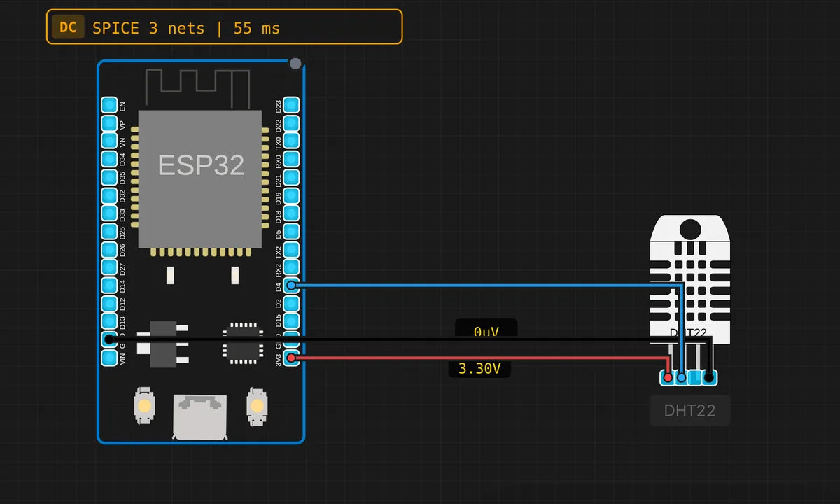840x504 pixels.
Task: Select the D33 pin of the ESP32
Action: click(109, 213)
